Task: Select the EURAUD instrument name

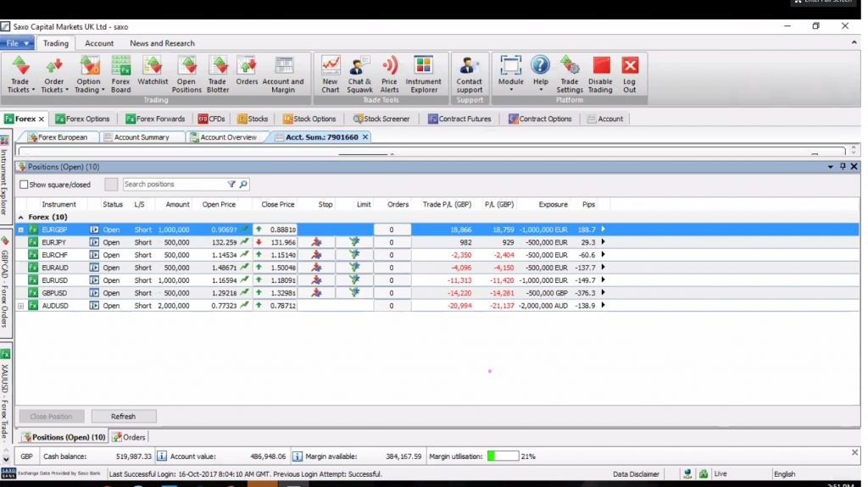Action: pos(55,268)
